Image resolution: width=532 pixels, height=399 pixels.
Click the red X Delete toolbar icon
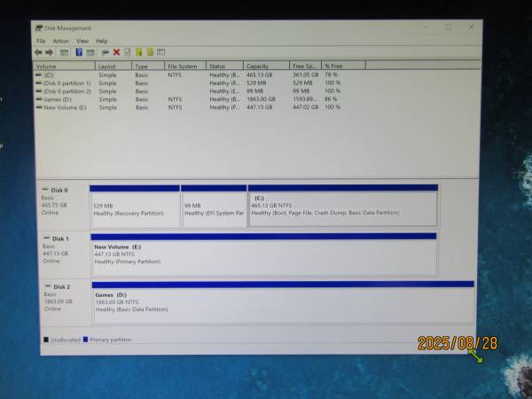pos(116,52)
